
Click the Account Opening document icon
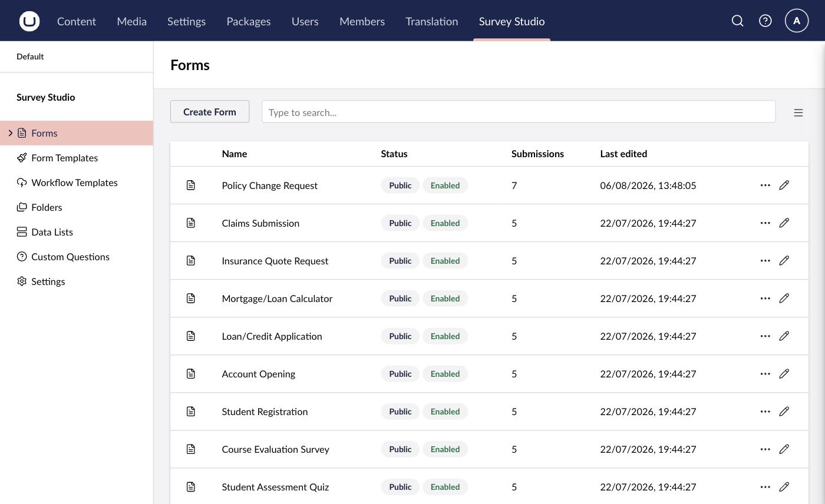coord(191,374)
